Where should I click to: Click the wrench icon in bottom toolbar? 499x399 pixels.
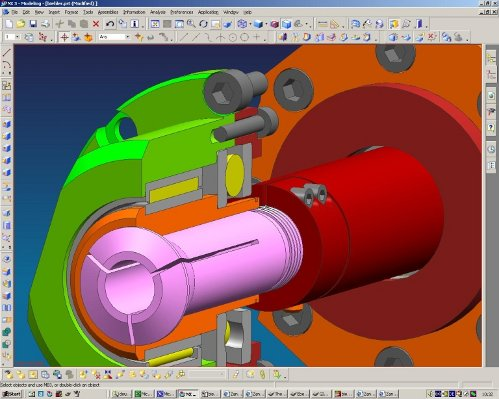236,375
